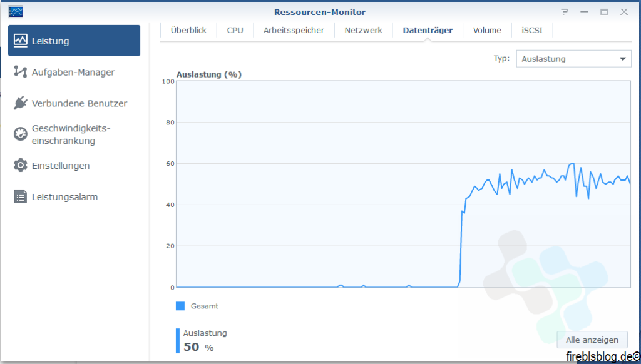Screen dimensions: 641x364
Task: Maximize the Ressourcen-Monitor window
Action: click(604, 12)
